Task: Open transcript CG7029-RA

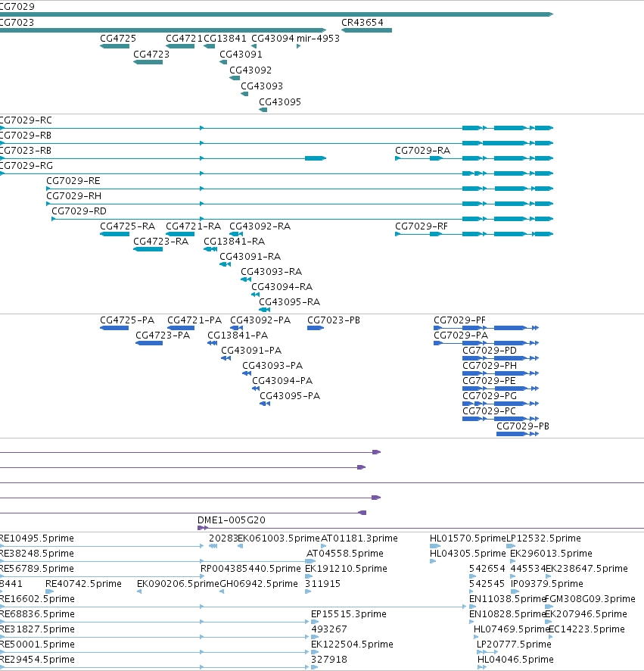Action: [x=474, y=158]
